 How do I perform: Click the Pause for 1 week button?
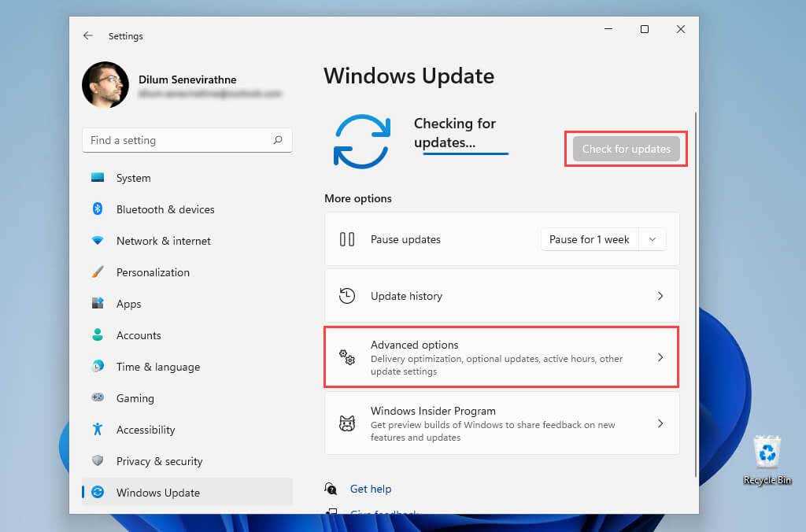(x=589, y=239)
